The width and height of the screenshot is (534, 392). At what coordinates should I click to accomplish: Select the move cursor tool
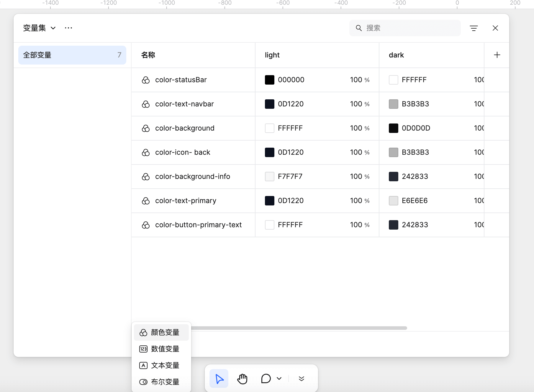[x=219, y=378]
